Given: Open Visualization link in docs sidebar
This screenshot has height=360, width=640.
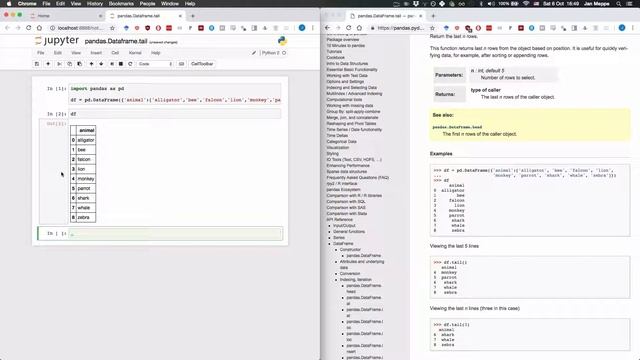Looking at the screenshot, I should click(338, 148).
